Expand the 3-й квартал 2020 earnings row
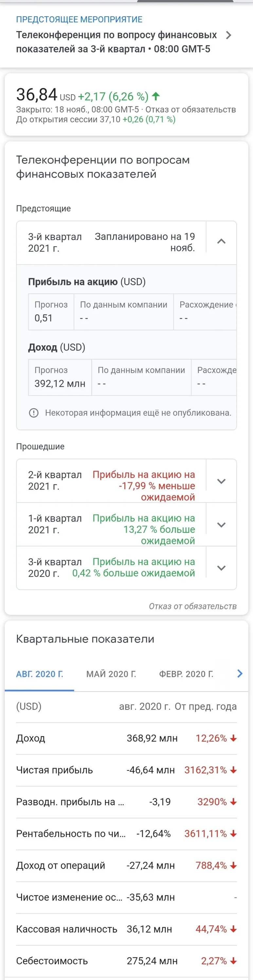Image resolution: width=253 pixels, height=980 pixels. pyautogui.click(x=221, y=568)
